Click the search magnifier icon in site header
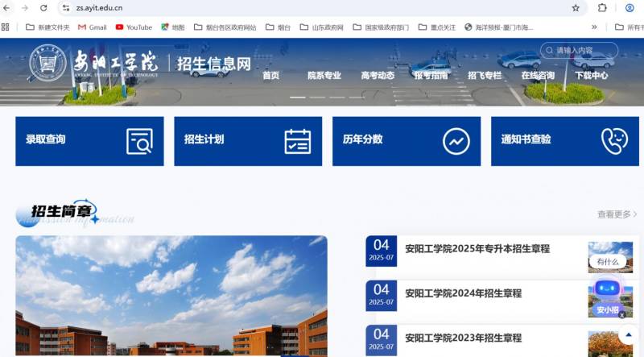This screenshot has width=644, height=357. pyautogui.click(x=548, y=50)
